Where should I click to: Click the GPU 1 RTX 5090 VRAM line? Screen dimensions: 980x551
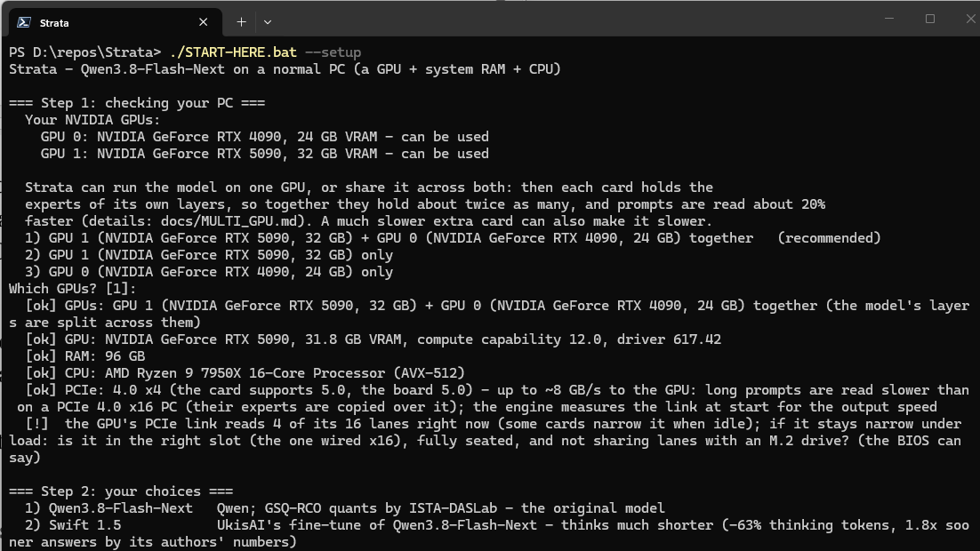click(x=265, y=154)
